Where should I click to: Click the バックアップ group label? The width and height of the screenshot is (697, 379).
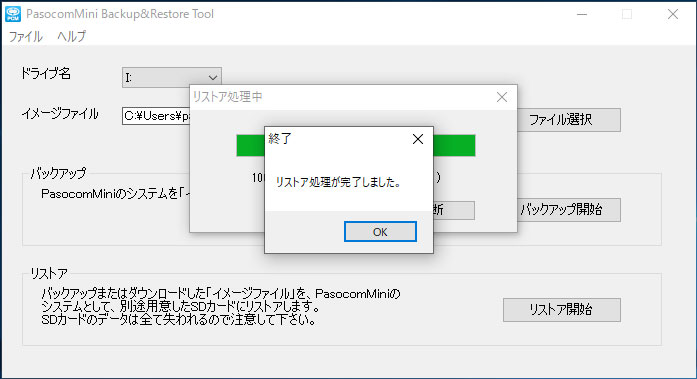click(58, 173)
